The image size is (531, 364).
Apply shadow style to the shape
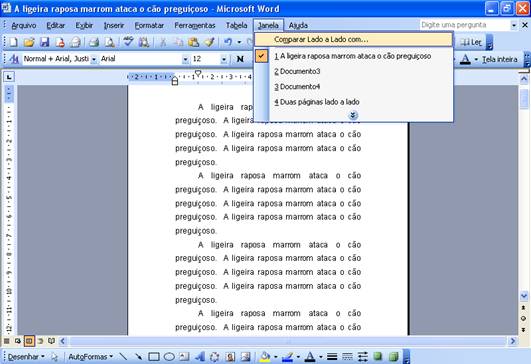click(378, 357)
